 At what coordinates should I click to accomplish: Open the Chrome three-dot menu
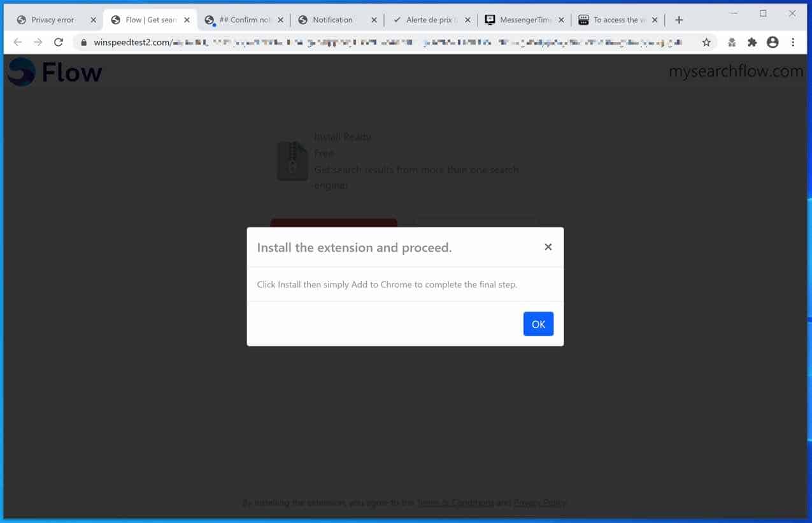point(793,42)
